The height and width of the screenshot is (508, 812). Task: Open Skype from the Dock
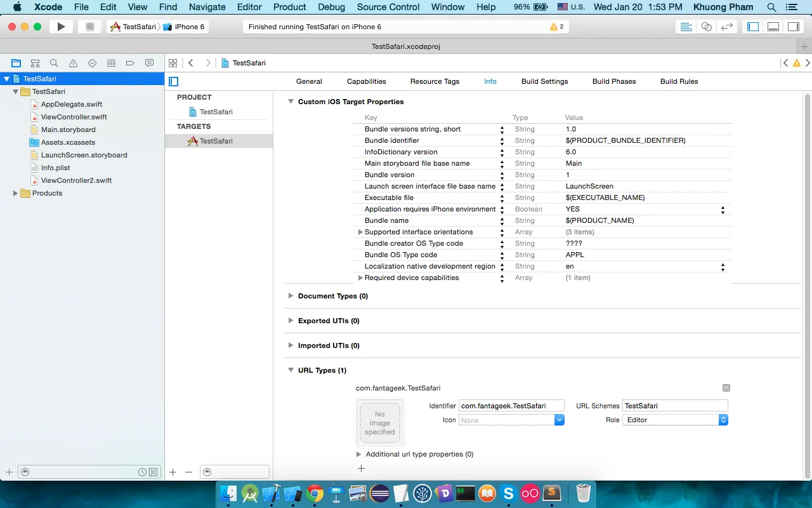point(508,493)
